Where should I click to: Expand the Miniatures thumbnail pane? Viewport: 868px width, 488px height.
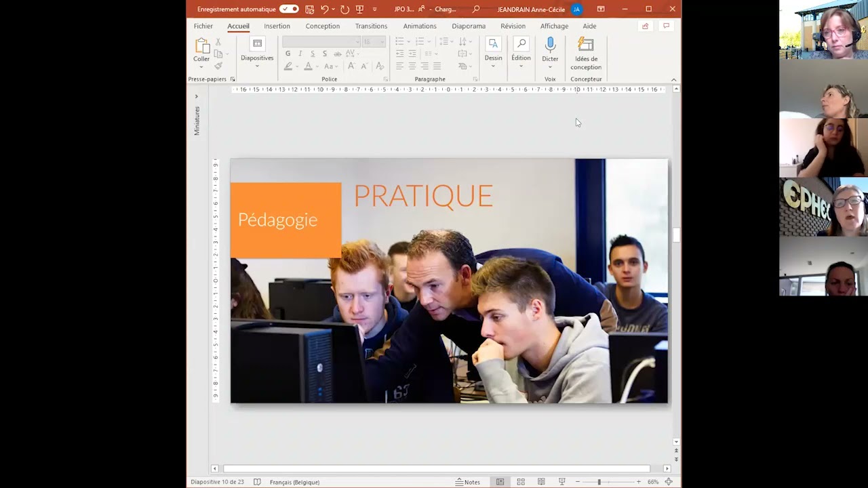pos(197,96)
